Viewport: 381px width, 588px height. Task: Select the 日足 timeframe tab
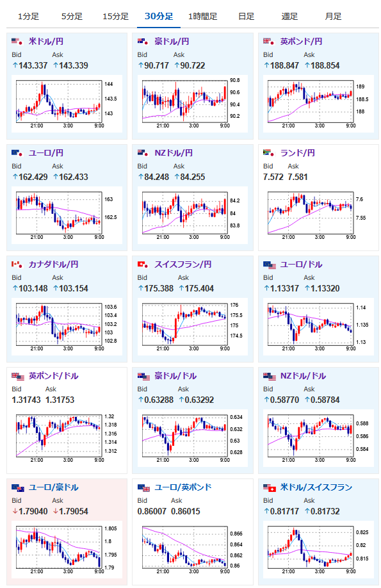click(247, 17)
